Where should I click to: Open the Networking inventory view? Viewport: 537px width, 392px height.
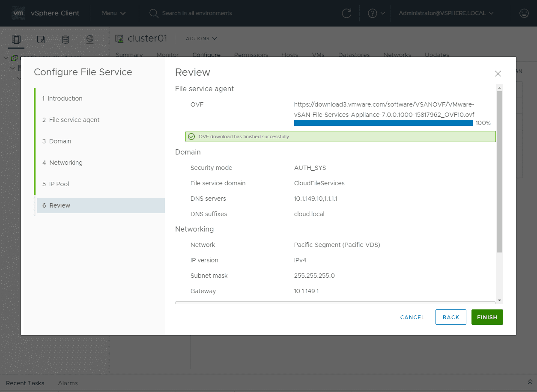pyautogui.click(x=90, y=39)
